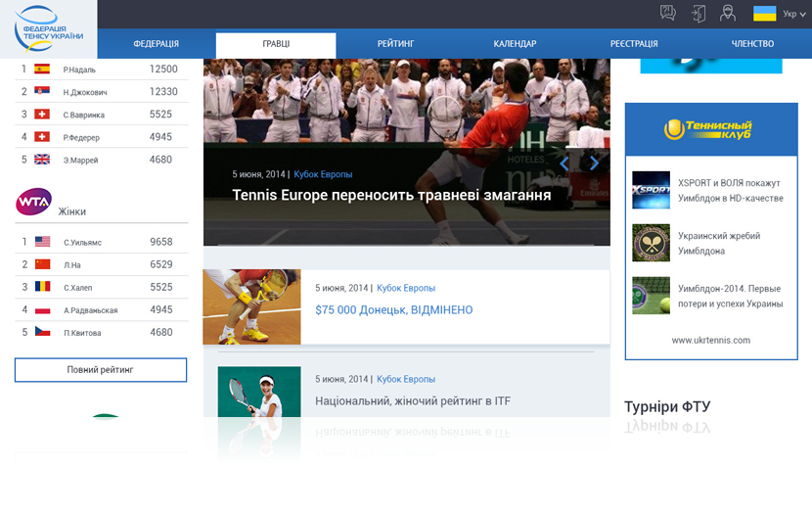
Task: Click the Swiss flag beside С.Вавринка
Action: pos(42,114)
